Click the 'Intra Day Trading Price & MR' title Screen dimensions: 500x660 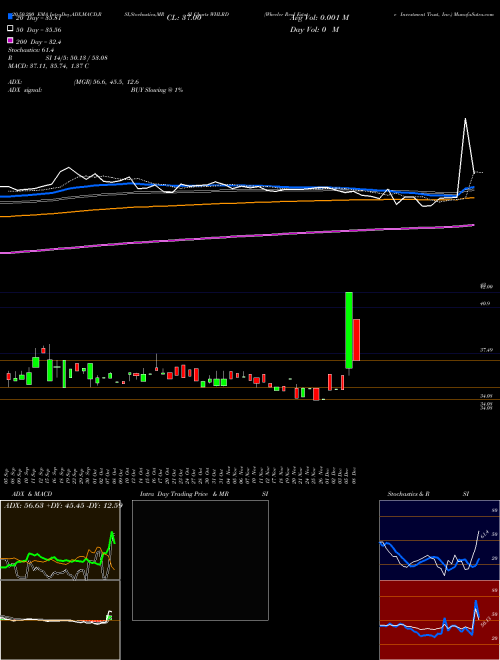pyautogui.click(x=184, y=494)
